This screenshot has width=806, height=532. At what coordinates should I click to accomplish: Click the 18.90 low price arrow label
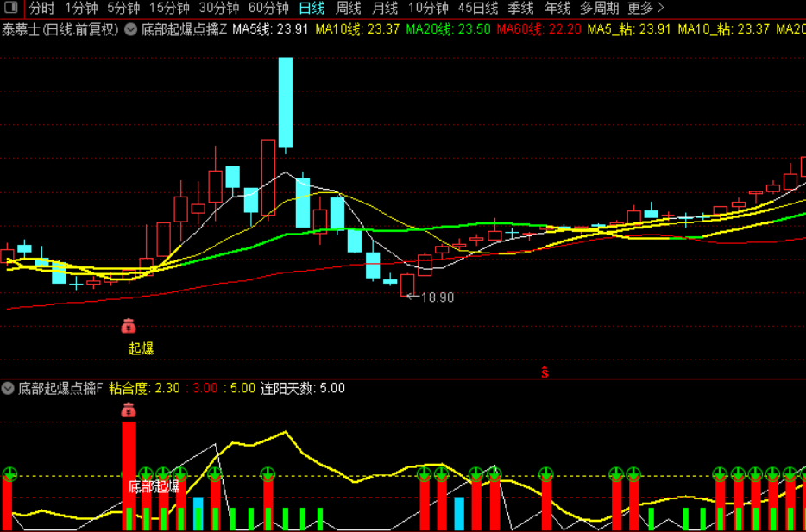pos(431,297)
